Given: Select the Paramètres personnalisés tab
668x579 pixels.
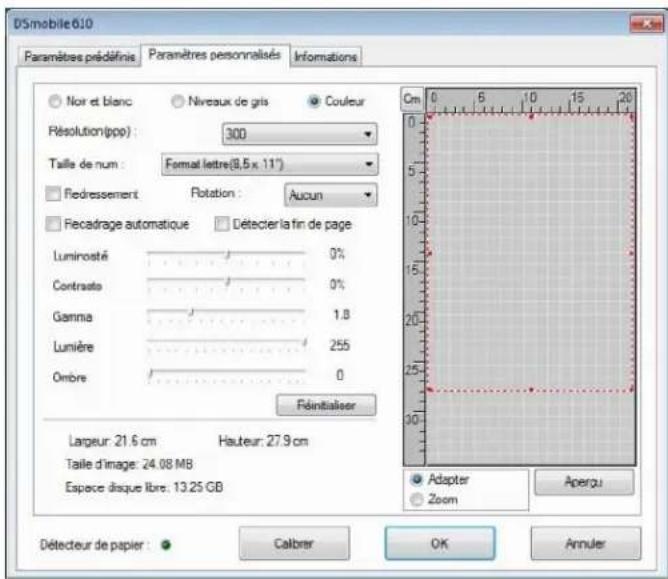Looking at the screenshot, I should point(215,55).
